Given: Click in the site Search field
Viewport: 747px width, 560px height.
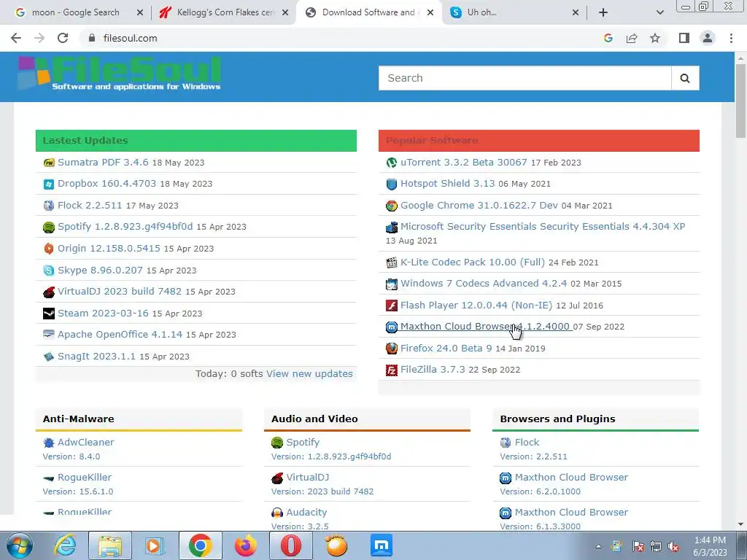Looking at the screenshot, I should [x=525, y=78].
